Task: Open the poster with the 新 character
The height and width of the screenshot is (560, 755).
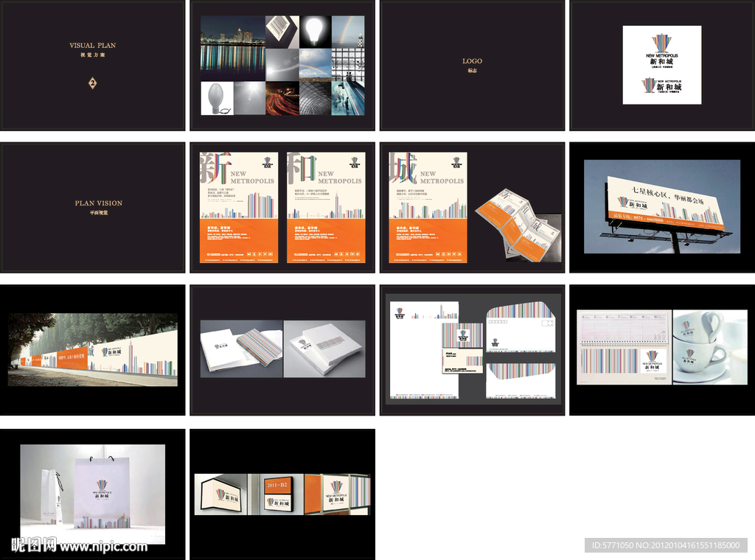Action: click(239, 207)
